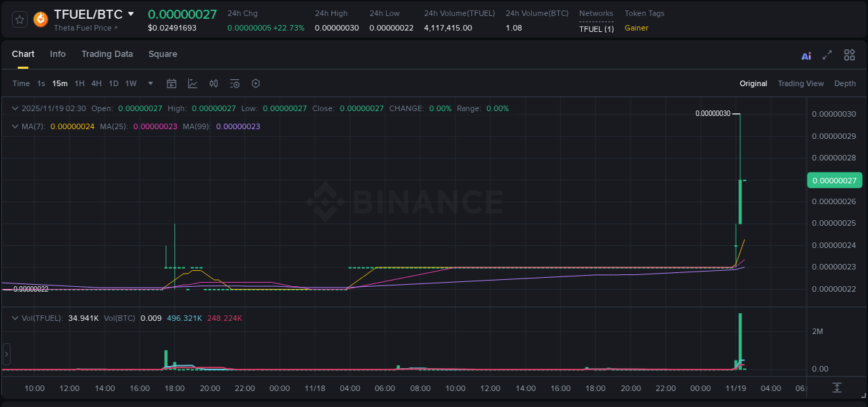
Task: Click the Gainer token tag
Action: point(636,28)
